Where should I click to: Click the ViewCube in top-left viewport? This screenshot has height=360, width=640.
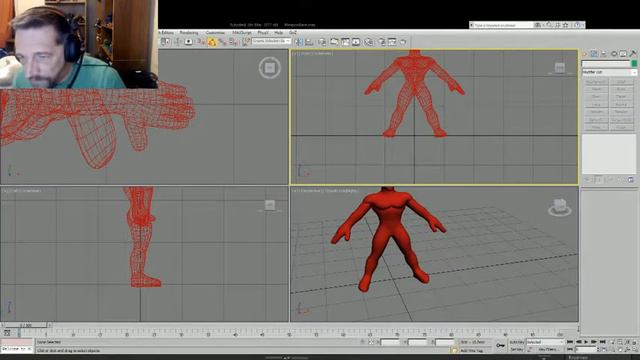pyautogui.click(x=269, y=68)
